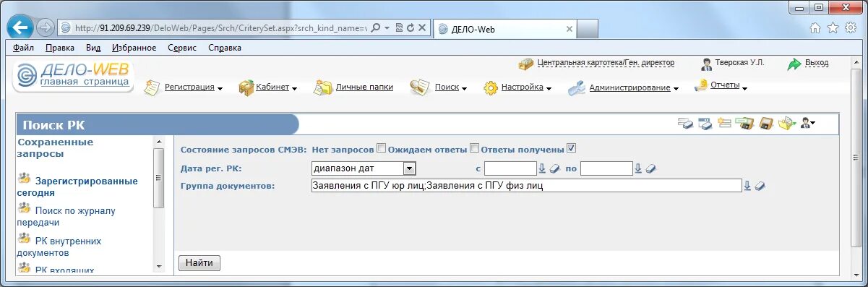Open the user person dropdown in search toolbar
Viewport: 868px width, 287px height.
click(807, 123)
